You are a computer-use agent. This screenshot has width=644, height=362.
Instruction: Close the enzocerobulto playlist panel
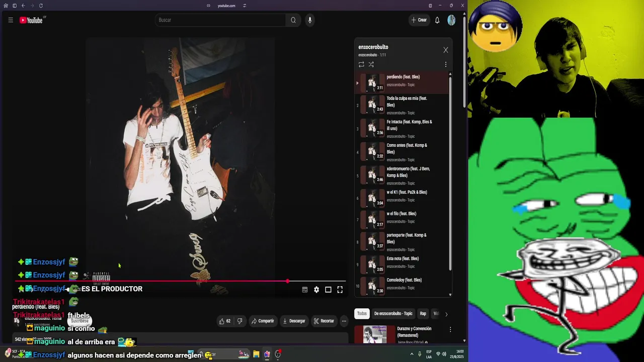pos(445,50)
